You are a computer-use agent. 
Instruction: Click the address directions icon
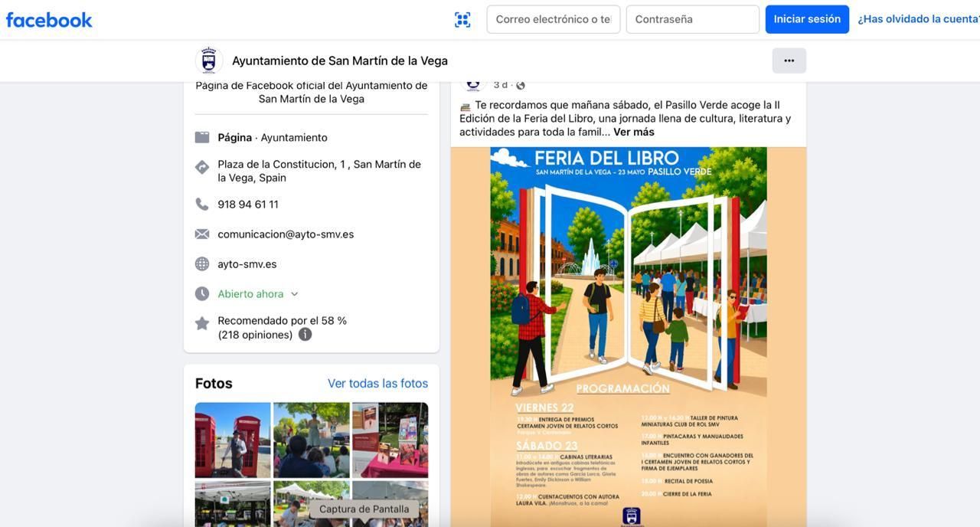202,167
